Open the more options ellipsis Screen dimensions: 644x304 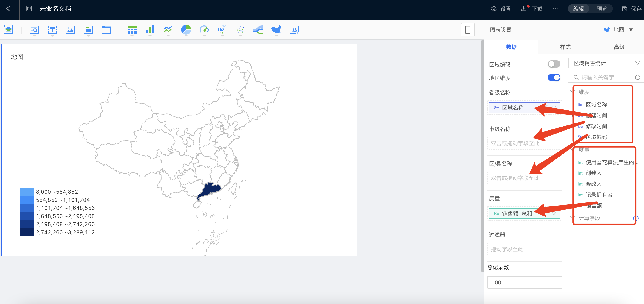click(x=555, y=9)
